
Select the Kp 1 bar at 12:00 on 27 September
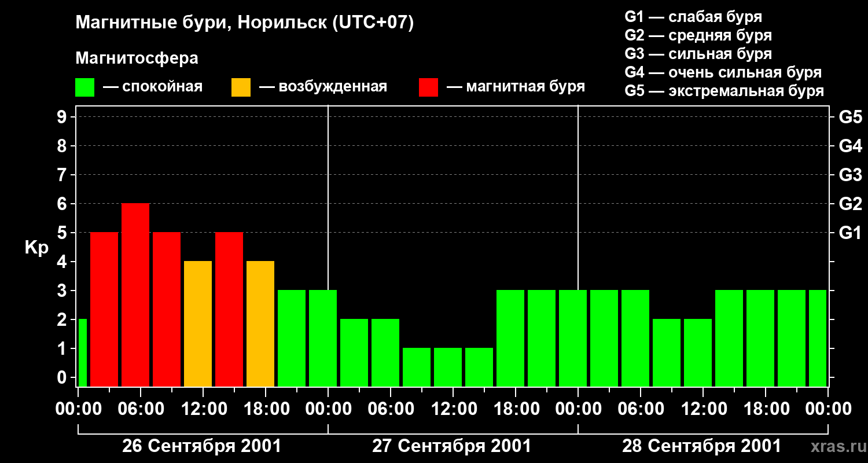click(x=448, y=368)
